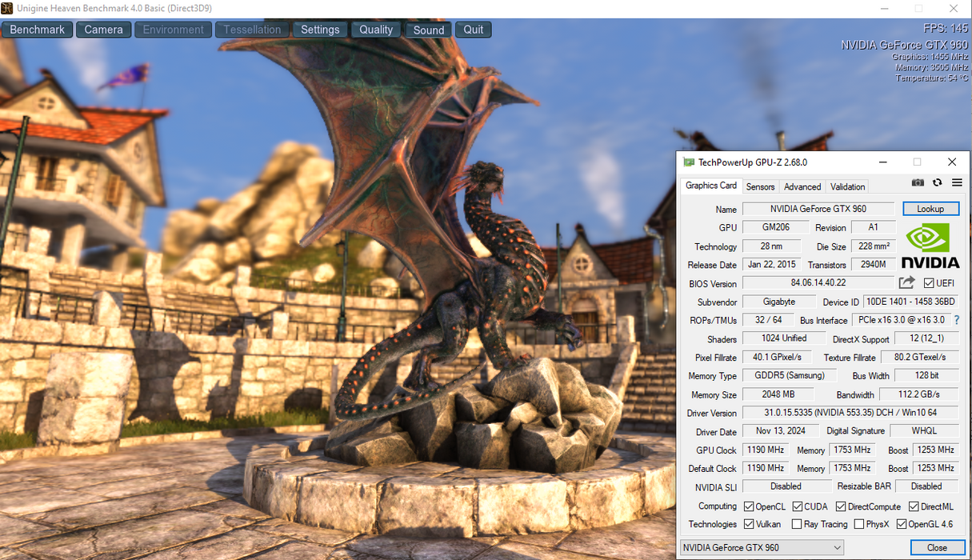Click the Memory Size 2048 MB field
This screenshot has height=560, width=972.
pyautogui.click(x=778, y=394)
